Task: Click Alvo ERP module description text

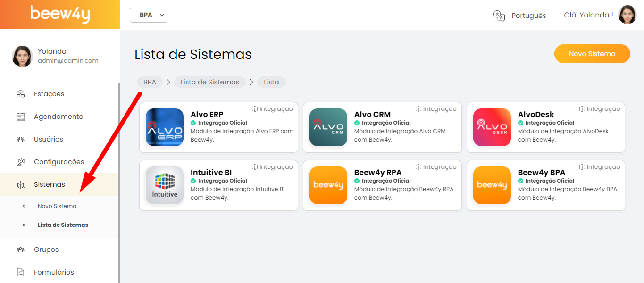Action: [x=242, y=135]
